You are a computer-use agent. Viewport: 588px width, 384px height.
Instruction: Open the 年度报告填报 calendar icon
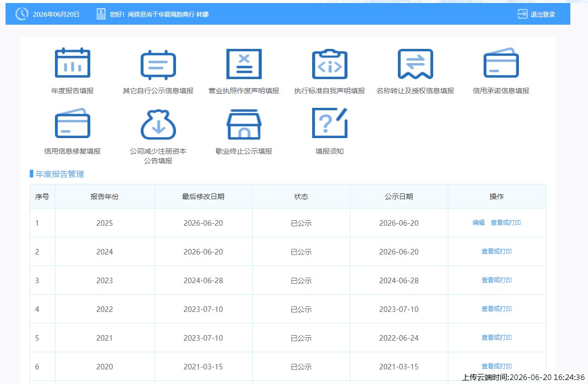pyautogui.click(x=73, y=62)
